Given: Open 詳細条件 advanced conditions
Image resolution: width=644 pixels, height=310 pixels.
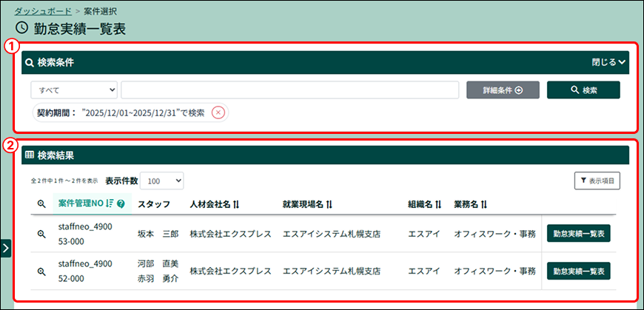Looking at the screenshot, I should click(503, 90).
